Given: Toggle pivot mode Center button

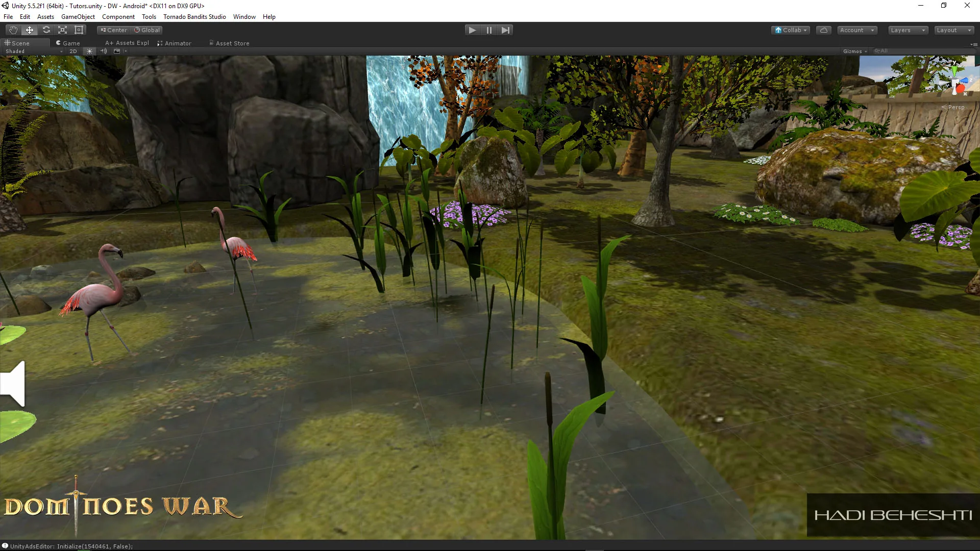Looking at the screenshot, I should [114, 30].
